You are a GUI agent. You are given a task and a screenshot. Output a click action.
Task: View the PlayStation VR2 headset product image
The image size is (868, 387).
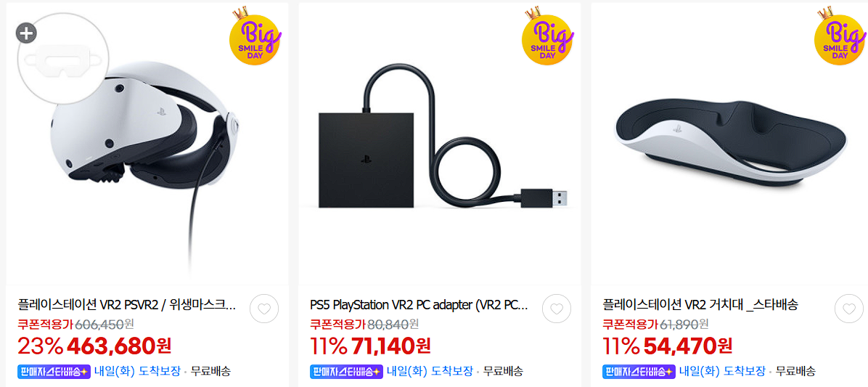pos(147,144)
